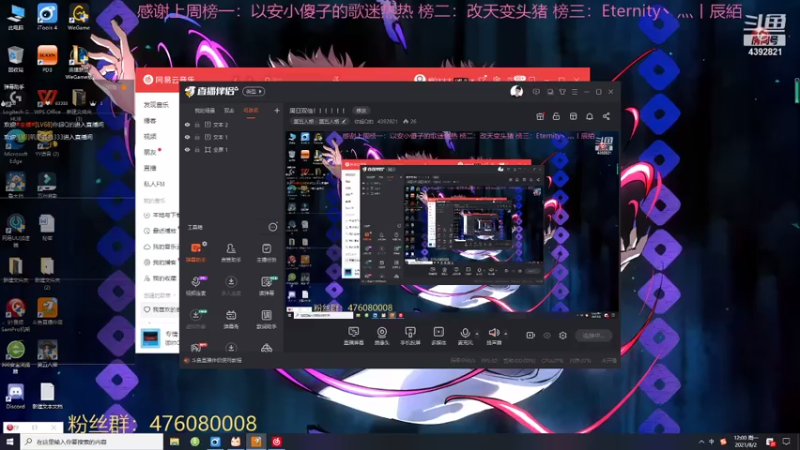Hide the 全屏 1 layer
This screenshot has width=800, height=450.
tap(187, 149)
